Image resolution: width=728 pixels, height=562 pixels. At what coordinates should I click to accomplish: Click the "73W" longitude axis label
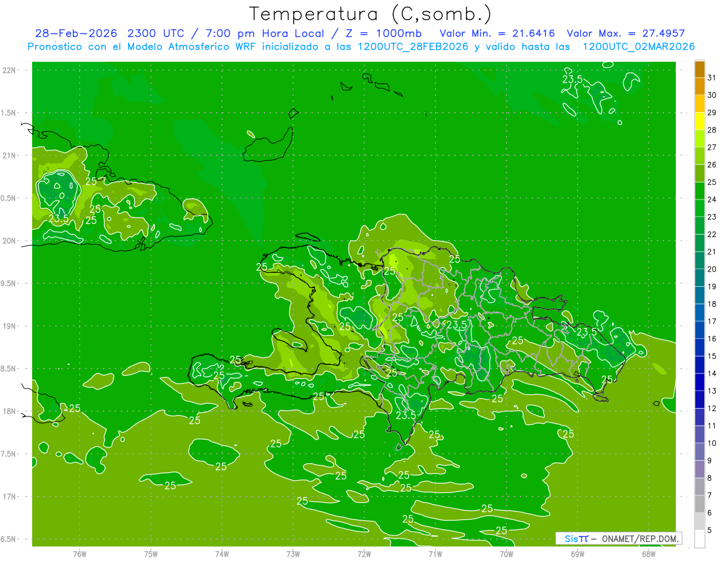[293, 554]
